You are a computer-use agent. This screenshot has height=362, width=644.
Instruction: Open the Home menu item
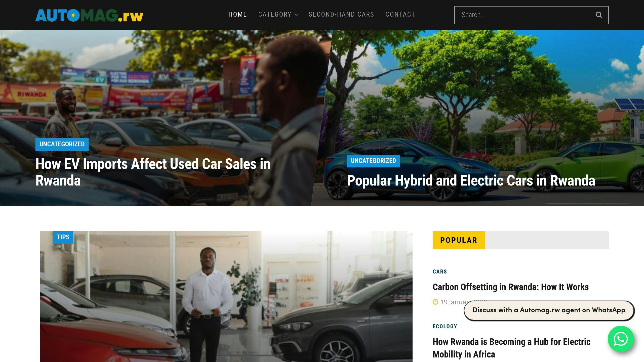pyautogui.click(x=237, y=14)
